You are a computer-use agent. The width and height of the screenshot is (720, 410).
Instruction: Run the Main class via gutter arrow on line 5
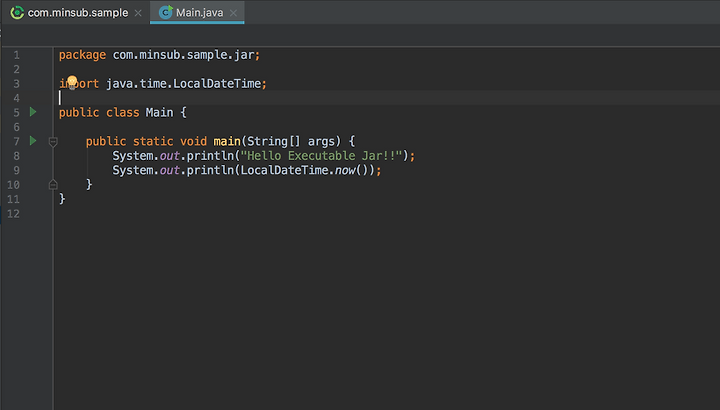[33, 112]
